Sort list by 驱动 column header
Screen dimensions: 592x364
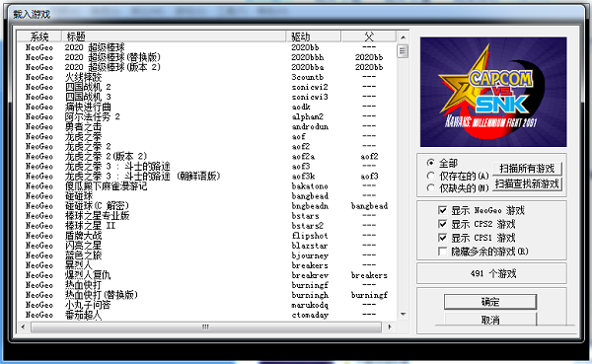(x=314, y=36)
